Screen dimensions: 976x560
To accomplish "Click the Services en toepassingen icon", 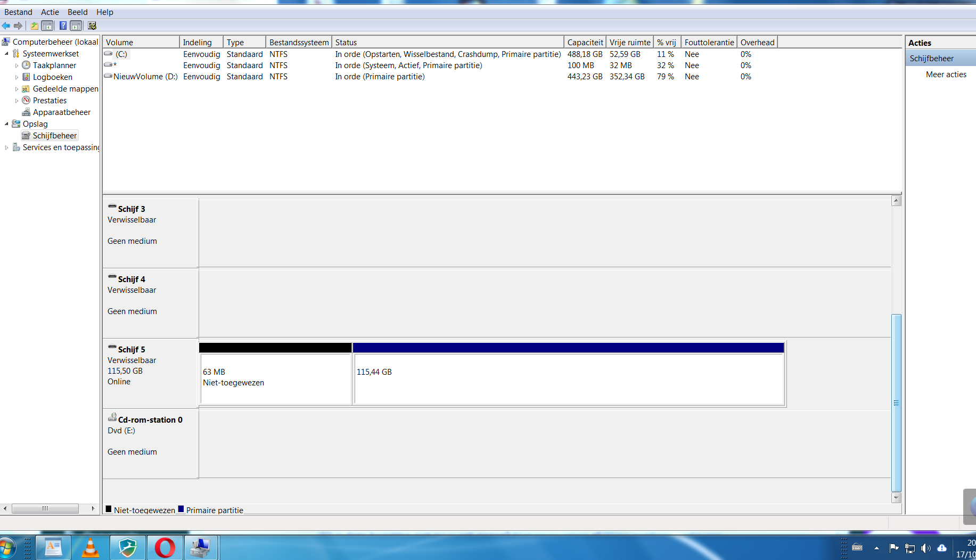I will point(16,147).
